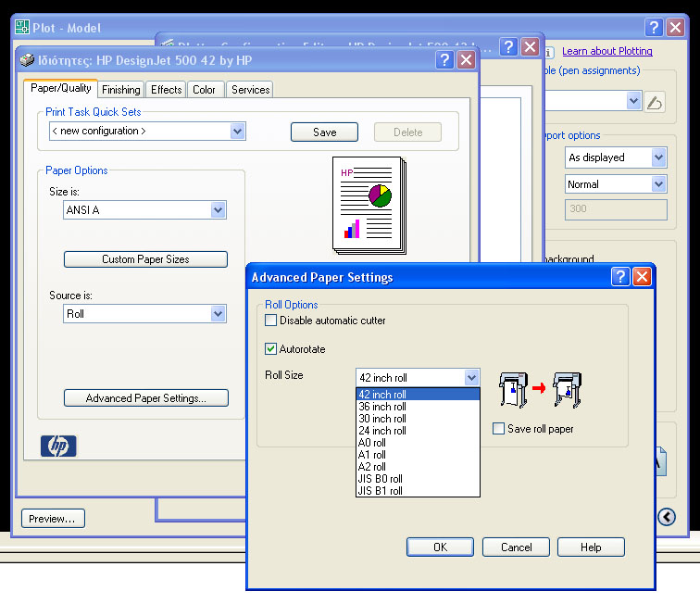Close the Plotter Configuration Editor window
The width and height of the screenshot is (700, 604).
coord(530,46)
